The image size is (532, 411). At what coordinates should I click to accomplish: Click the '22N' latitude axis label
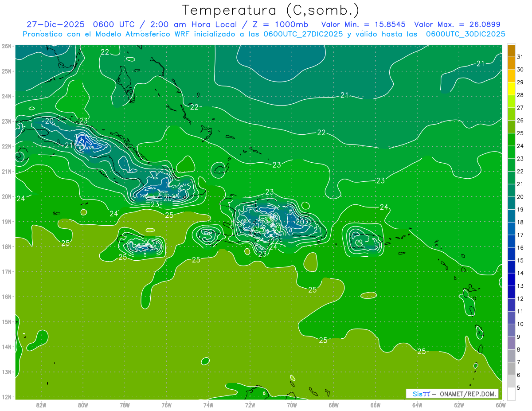point(6,146)
